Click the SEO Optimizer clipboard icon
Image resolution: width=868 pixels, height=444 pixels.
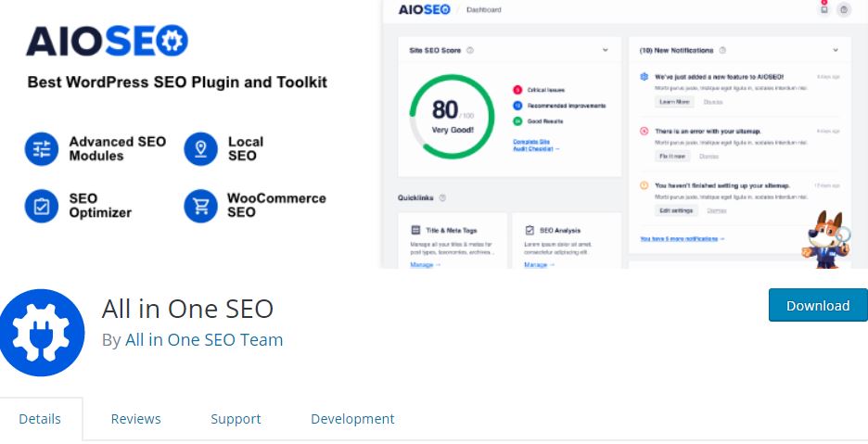(42, 206)
